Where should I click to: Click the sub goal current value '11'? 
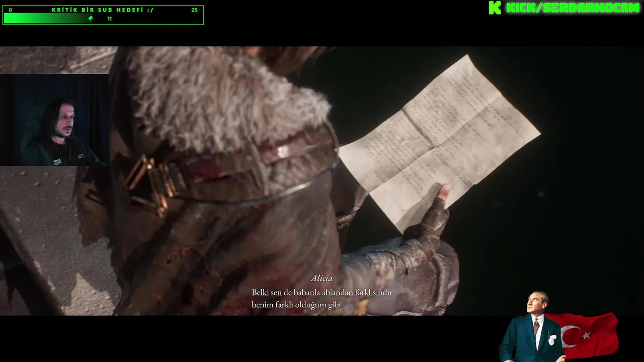pos(110,19)
